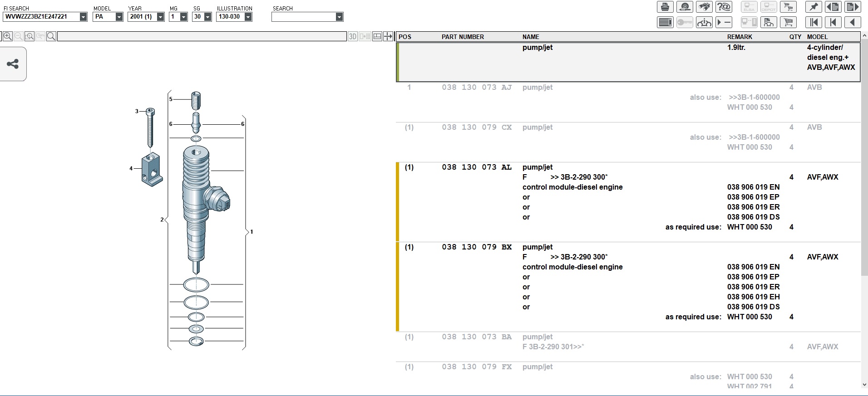Image resolution: width=868 pixels, height=396 pixels.
Task: Click the wheel and tools icon
Action: (685, 7)
